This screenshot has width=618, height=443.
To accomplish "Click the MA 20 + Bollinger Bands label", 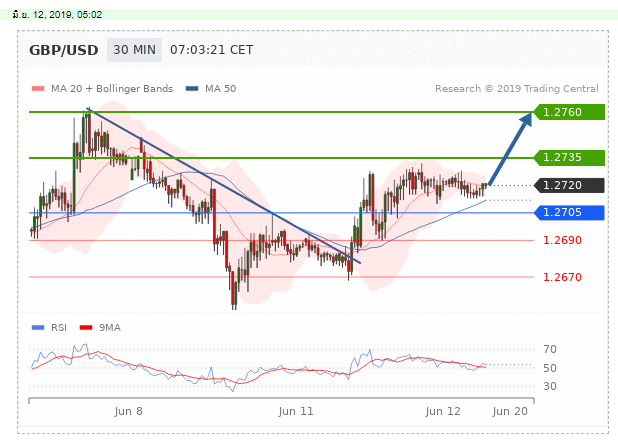I will (112, 89).
